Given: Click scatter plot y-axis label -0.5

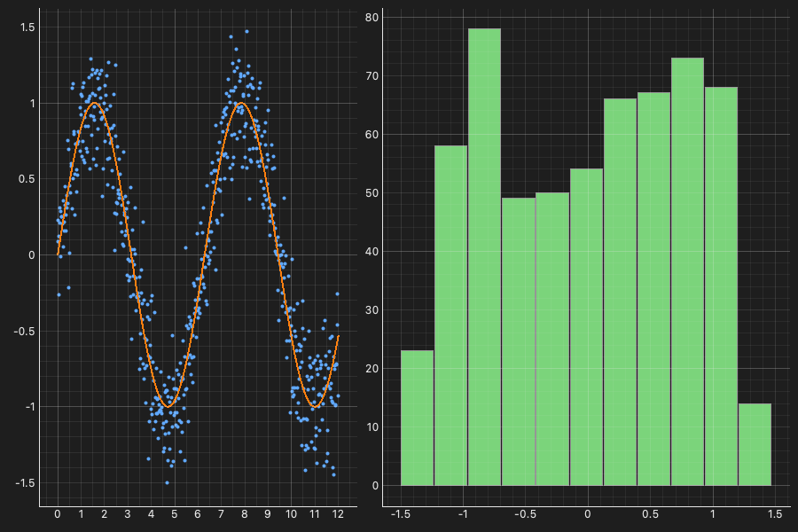Looking at the screenshot, I should point(25,332).
